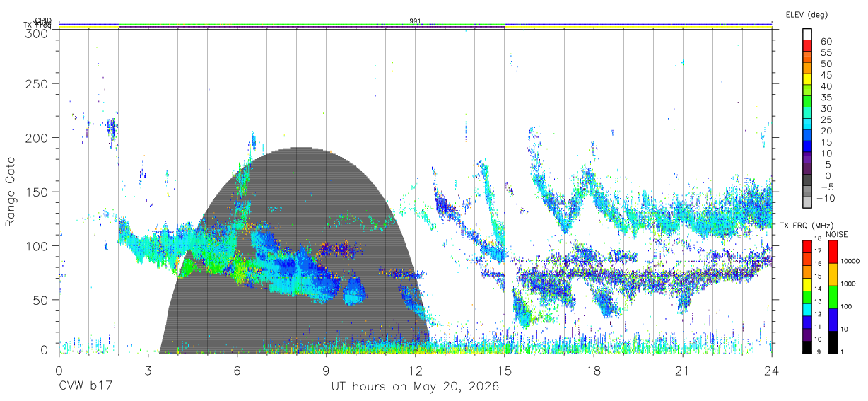Image resolution: width=868 pixels, height=401 pixels.
Task: Click the '250' tick on Range Gate axis
Action: pyautogui.click(x=37, y=83)
